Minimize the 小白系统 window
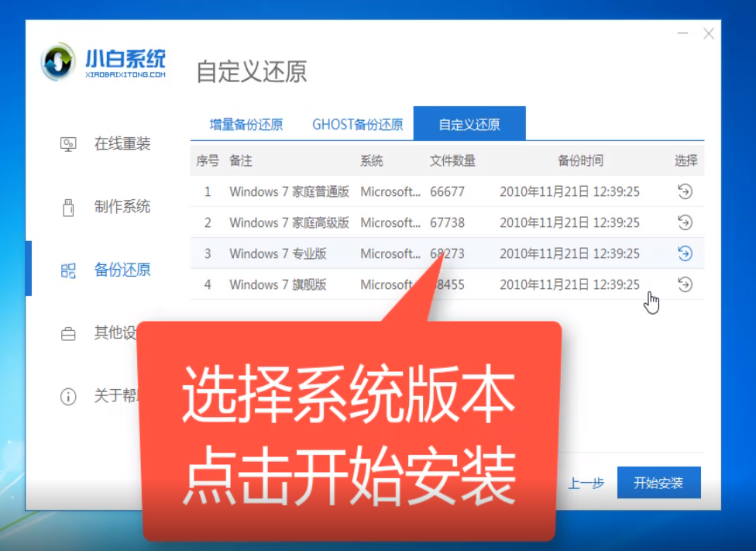Image resolution: width=756 pixels, height=551 pixels. pos(682,33)
